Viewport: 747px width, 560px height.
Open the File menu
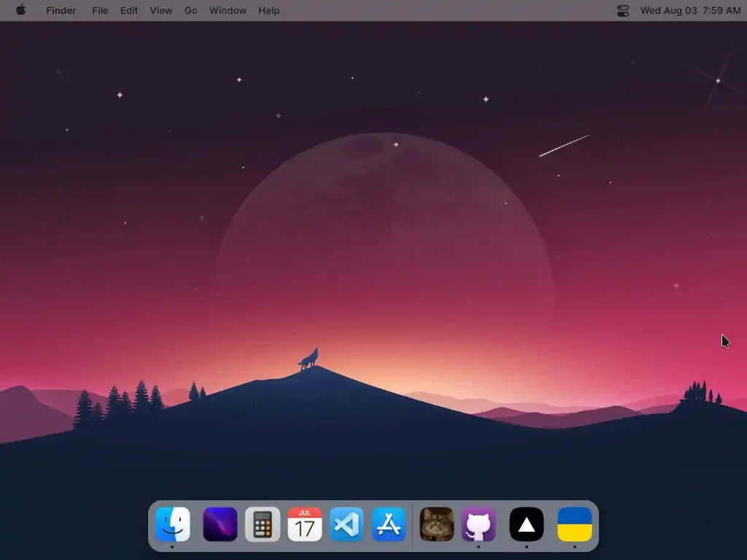100,10
